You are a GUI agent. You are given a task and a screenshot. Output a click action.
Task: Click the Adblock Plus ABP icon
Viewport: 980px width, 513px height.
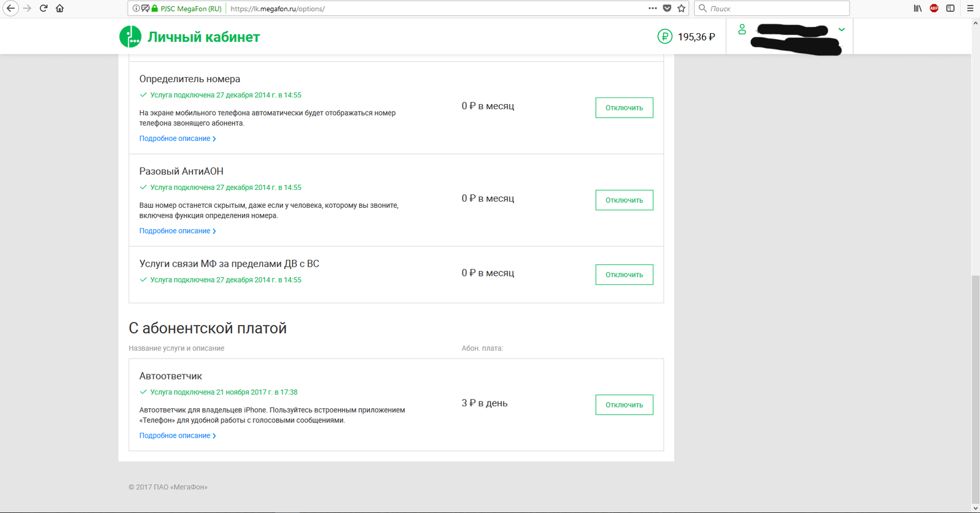tap(934, 9)
